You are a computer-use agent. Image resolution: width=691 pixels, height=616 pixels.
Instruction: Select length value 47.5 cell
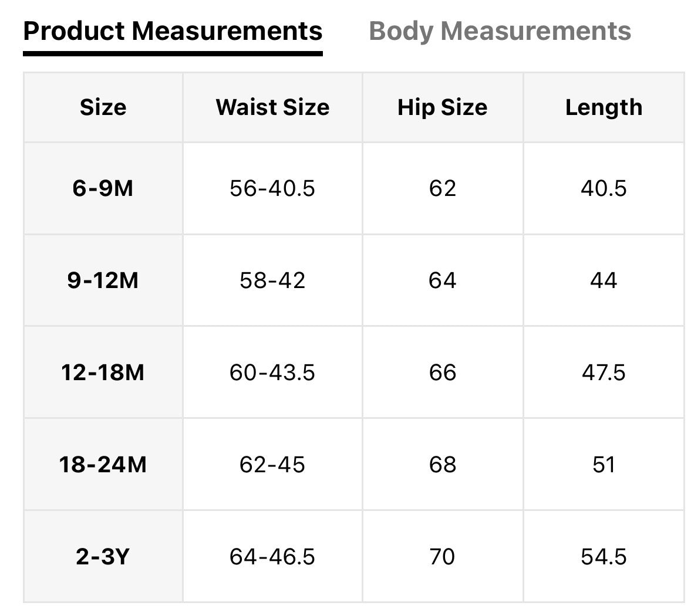[x=604, y=373]
